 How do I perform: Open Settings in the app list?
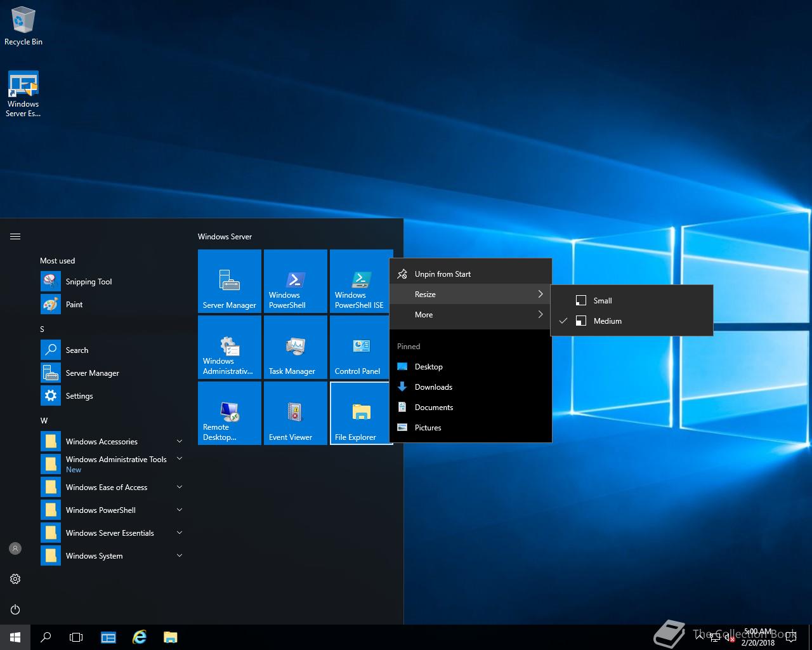pos(113,396)
